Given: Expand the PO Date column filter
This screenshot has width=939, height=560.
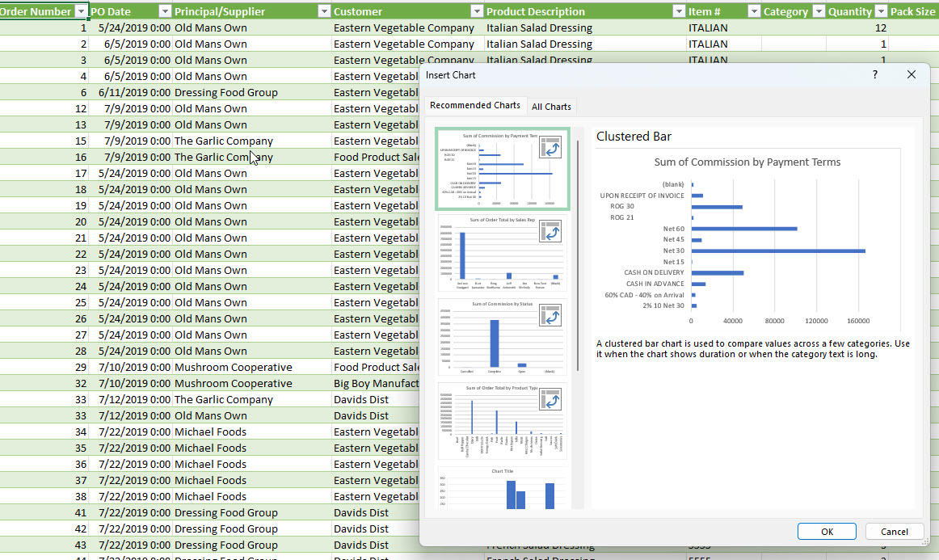Looking at the screenshot, I should click(165, 11).
